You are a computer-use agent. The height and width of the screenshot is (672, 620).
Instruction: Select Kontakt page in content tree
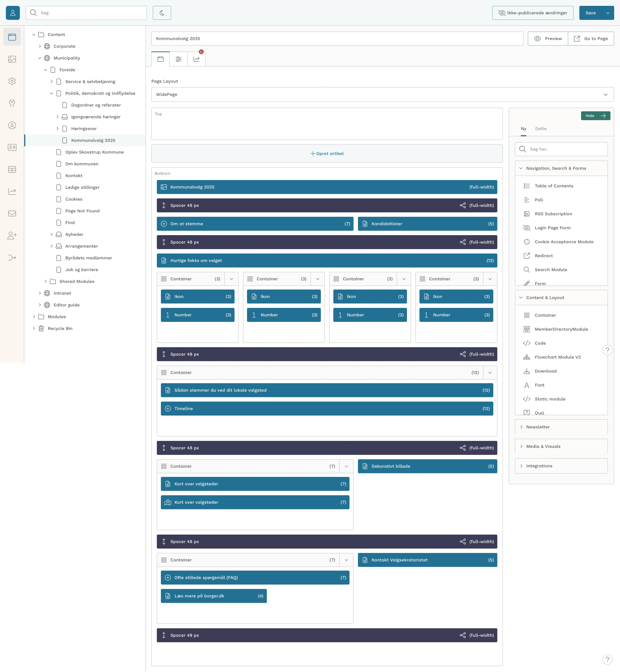click(74, 176)
